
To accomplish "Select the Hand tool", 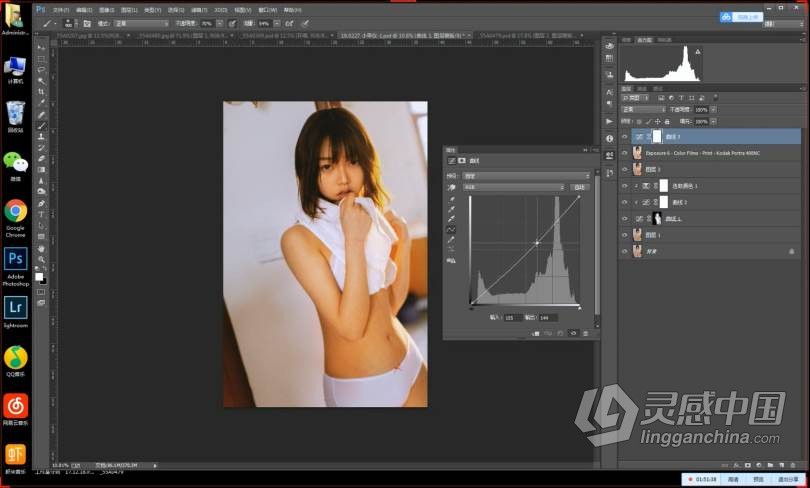I will tap(41, 248).
